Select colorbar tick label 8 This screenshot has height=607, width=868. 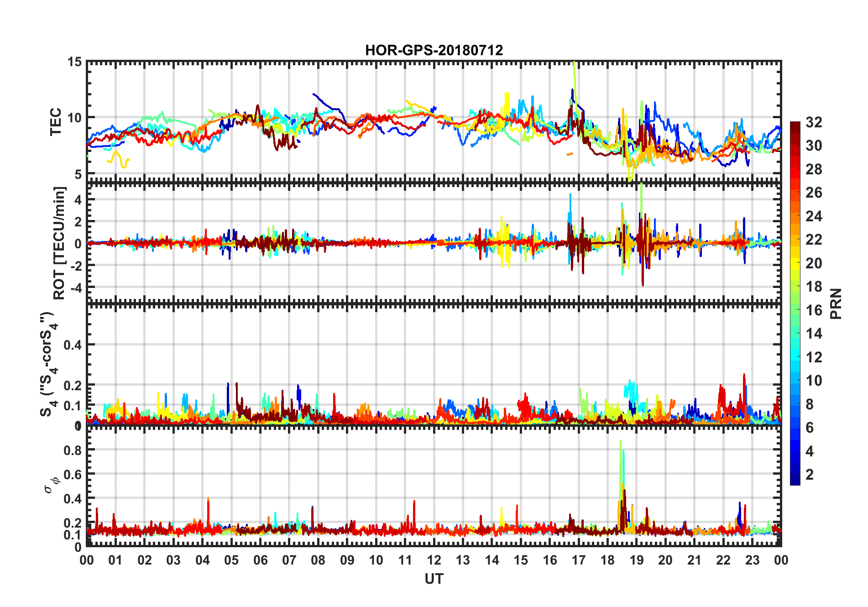[x=810, y=404]
